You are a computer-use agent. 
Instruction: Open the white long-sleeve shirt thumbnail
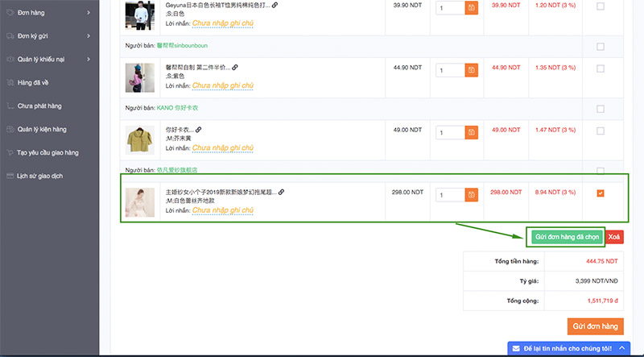click(x=139, y=15)
